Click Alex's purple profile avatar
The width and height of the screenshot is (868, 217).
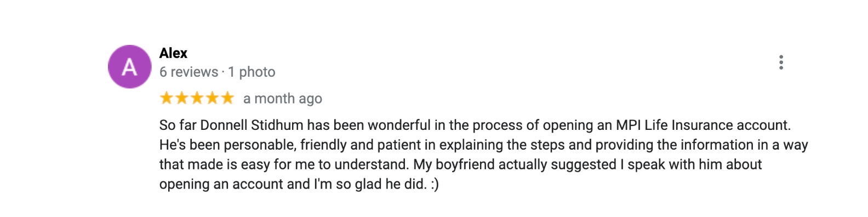[x=129, y=67]
